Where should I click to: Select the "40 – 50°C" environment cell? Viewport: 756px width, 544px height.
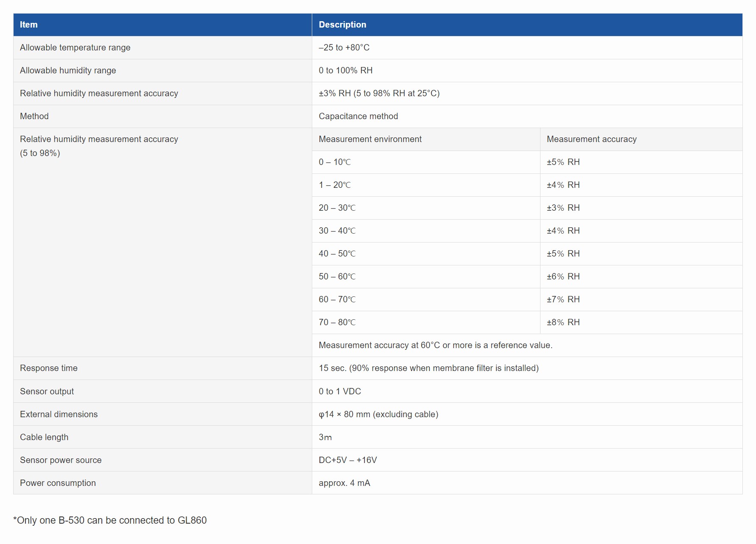(426, 254)
